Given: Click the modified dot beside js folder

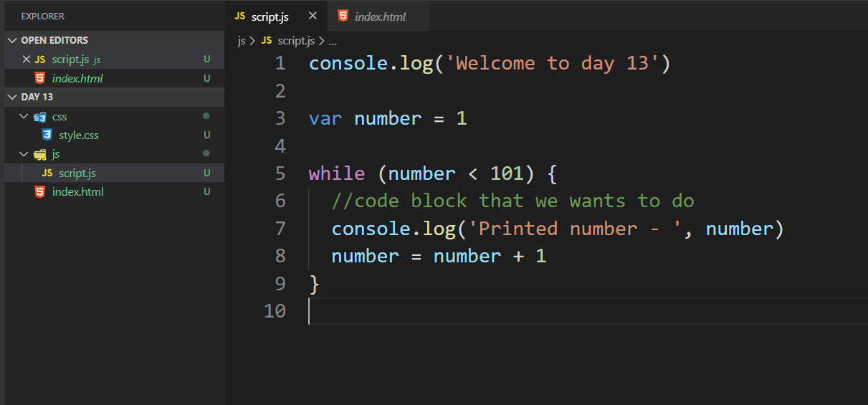Looking at the screenshot, I should pyautogui.click(x=206, y=153).
